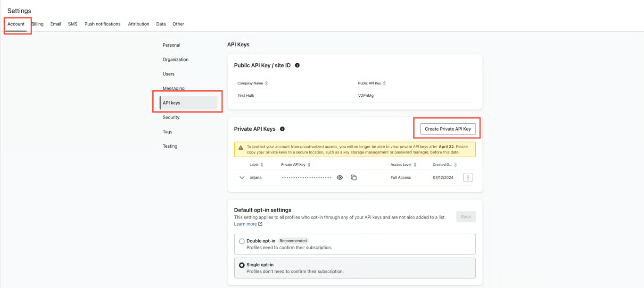
Task: Click the 03/12/2024 created date
Action: [443, 178]
